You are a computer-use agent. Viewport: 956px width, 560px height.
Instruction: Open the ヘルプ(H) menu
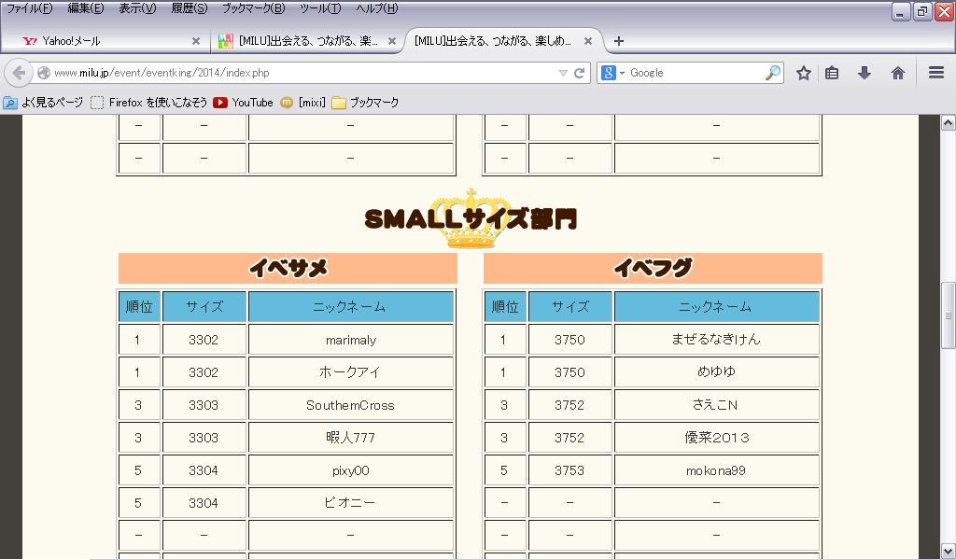point(377,8)
